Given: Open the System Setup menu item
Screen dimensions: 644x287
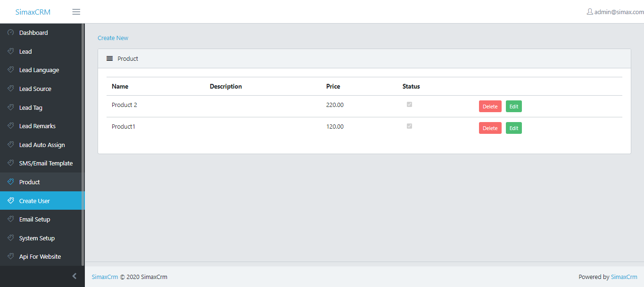Looking at the screenshot, I should coord(37,238).
